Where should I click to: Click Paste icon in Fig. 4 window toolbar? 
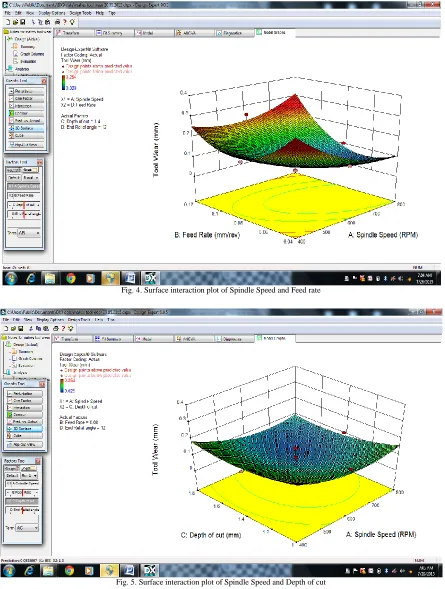click(47, 22)
